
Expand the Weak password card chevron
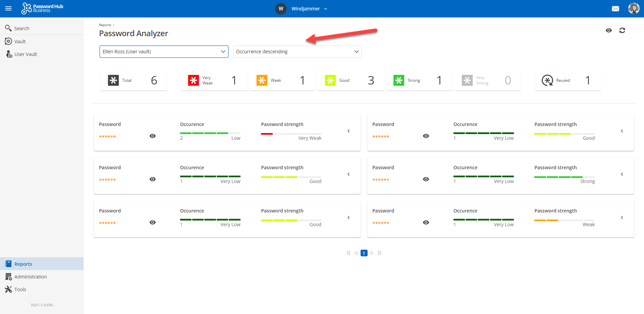coord(622,217)
